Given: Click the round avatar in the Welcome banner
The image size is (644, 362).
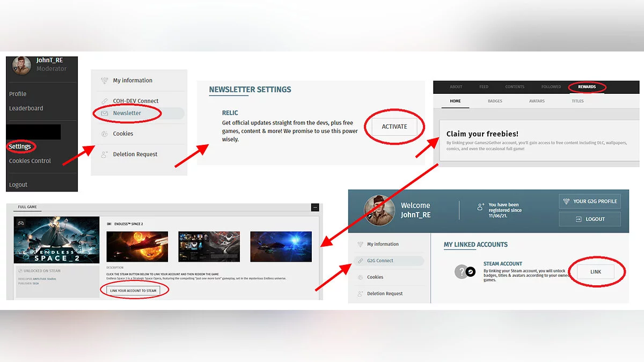Looking at the screenshot, I should 379,210.
